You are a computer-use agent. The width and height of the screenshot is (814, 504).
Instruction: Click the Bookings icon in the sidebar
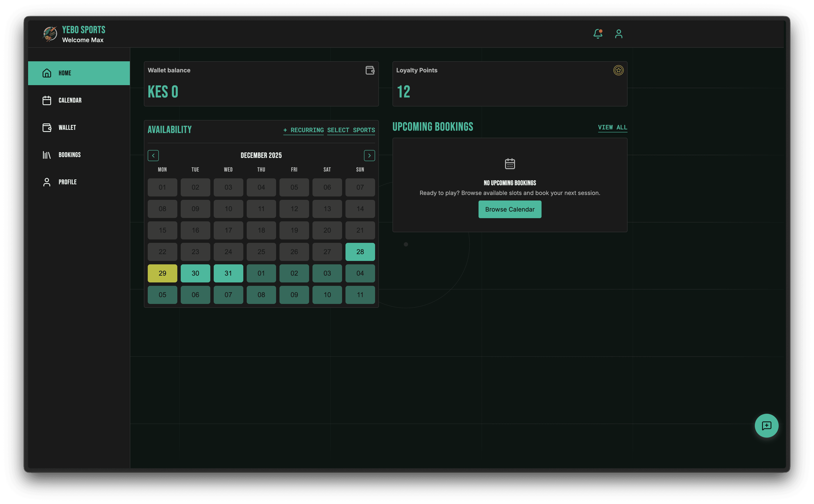pyautogui.click(x=46, y=154)
